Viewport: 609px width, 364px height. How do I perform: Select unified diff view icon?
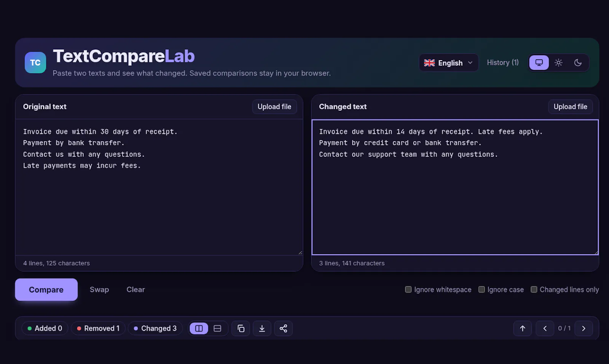click(x=217, y=328)
